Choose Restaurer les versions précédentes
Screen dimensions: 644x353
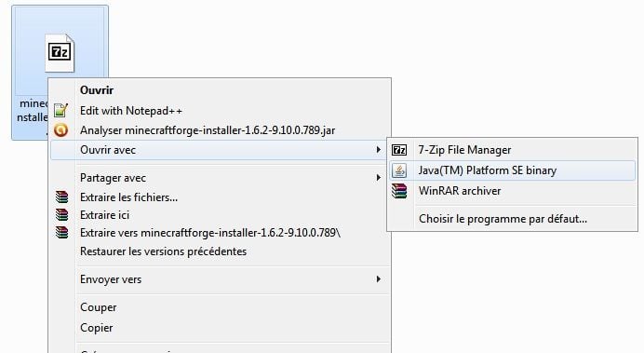(163, 251)
